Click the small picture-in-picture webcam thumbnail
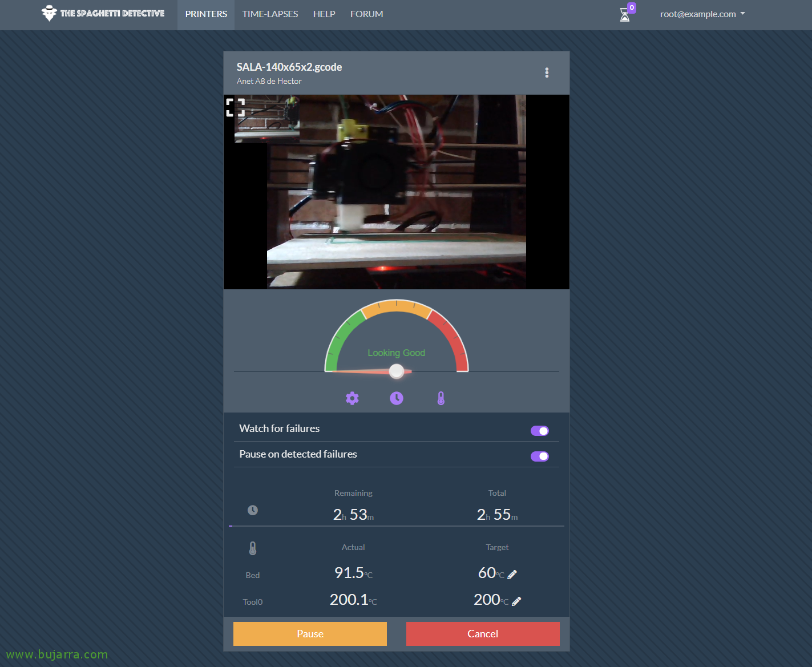812x667 pixels. tap(267, 120)
